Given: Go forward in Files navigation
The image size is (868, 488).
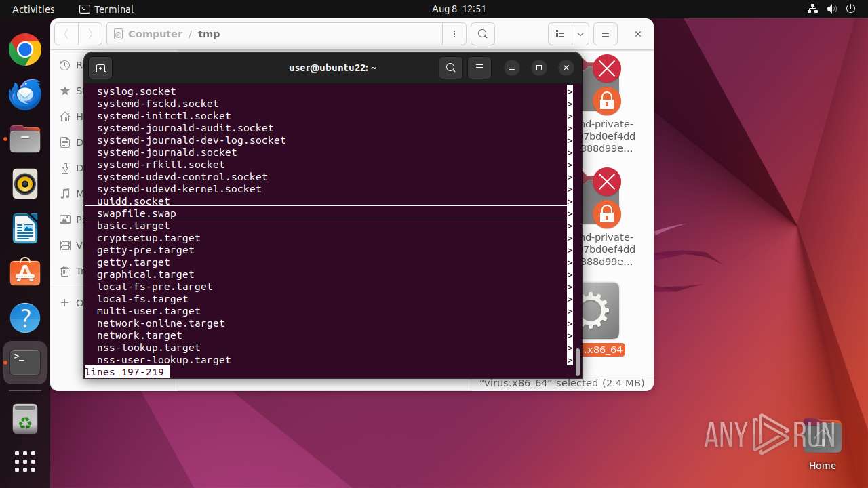Looking at the screenshot, I should click(90, 34).
